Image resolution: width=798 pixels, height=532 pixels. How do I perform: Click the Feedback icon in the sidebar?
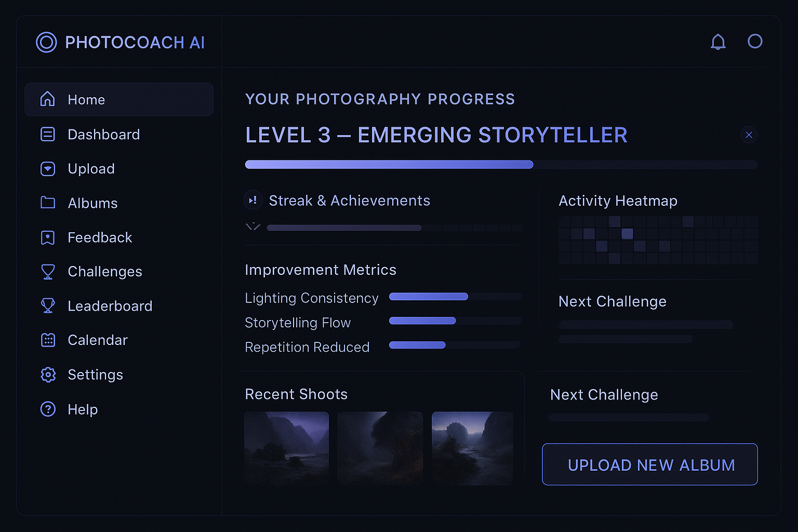point(48,237)
